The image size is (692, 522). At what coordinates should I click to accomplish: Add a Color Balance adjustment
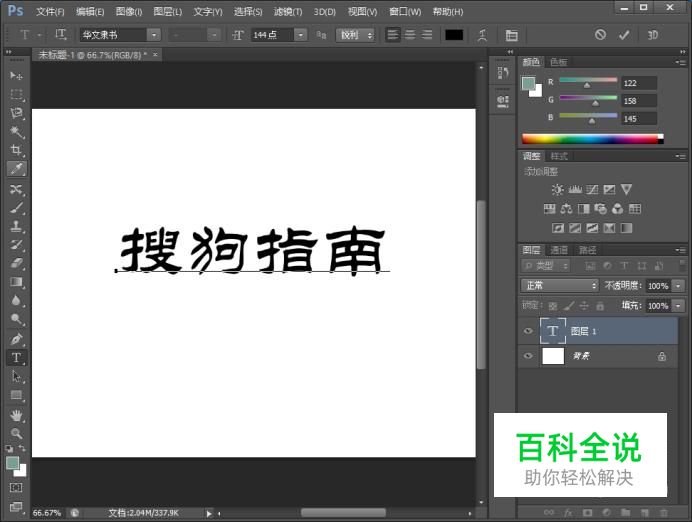pyautogui.click(x=566, y=209)
